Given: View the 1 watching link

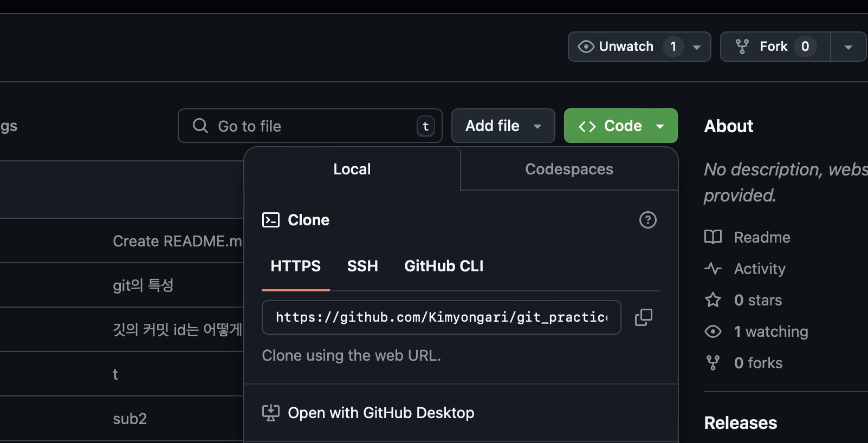Looking at the screenshot, I should 771,331.
